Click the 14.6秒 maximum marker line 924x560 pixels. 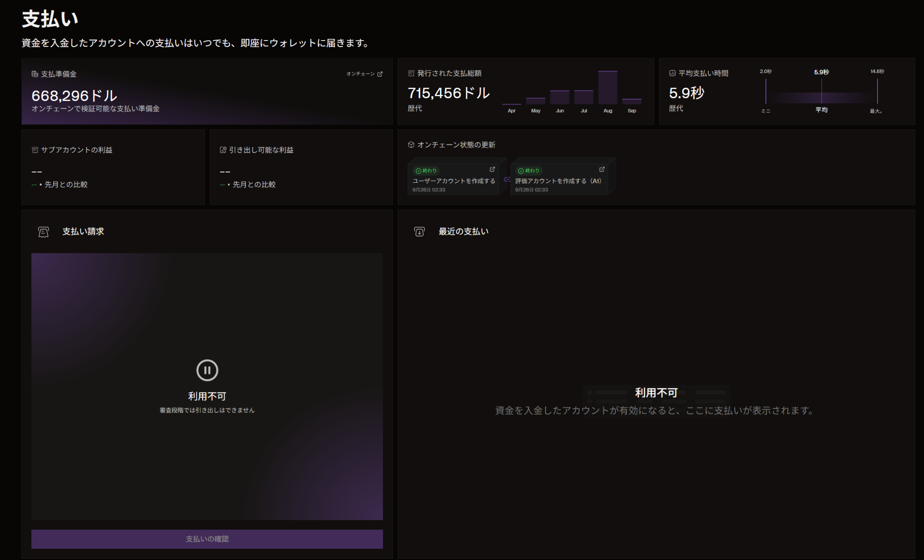tap(877, 91)
